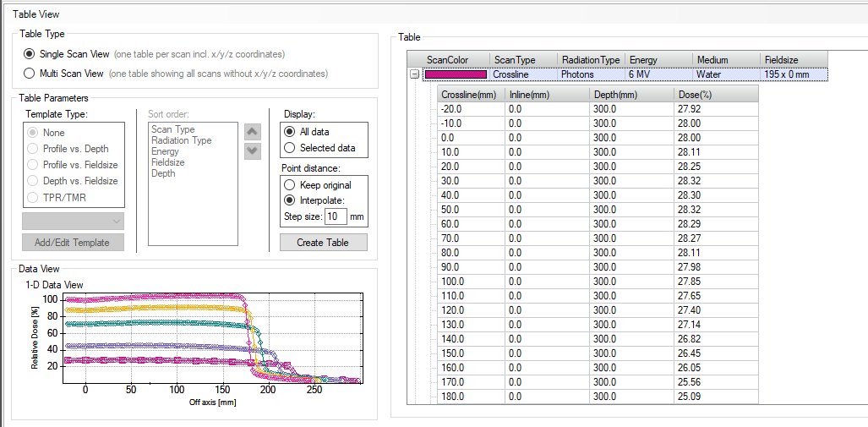Choose Selected data display option
Image resolution: width=868 pixels, height=427 pixels.
pos(291,148)
